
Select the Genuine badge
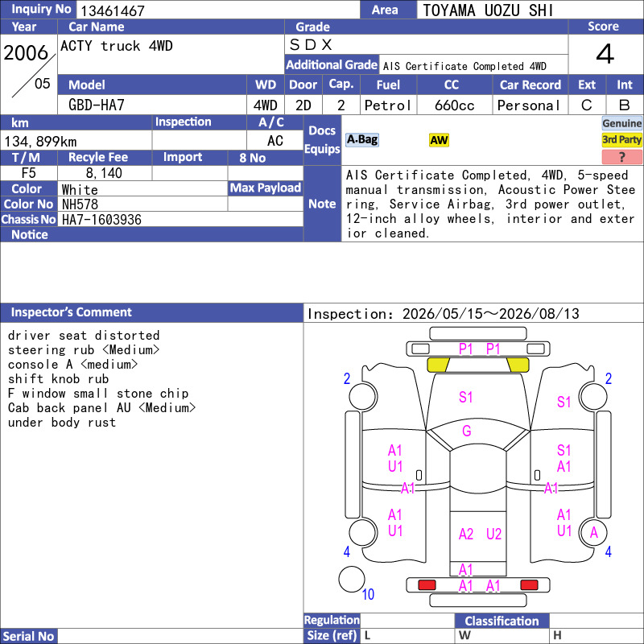click(621, 123)
